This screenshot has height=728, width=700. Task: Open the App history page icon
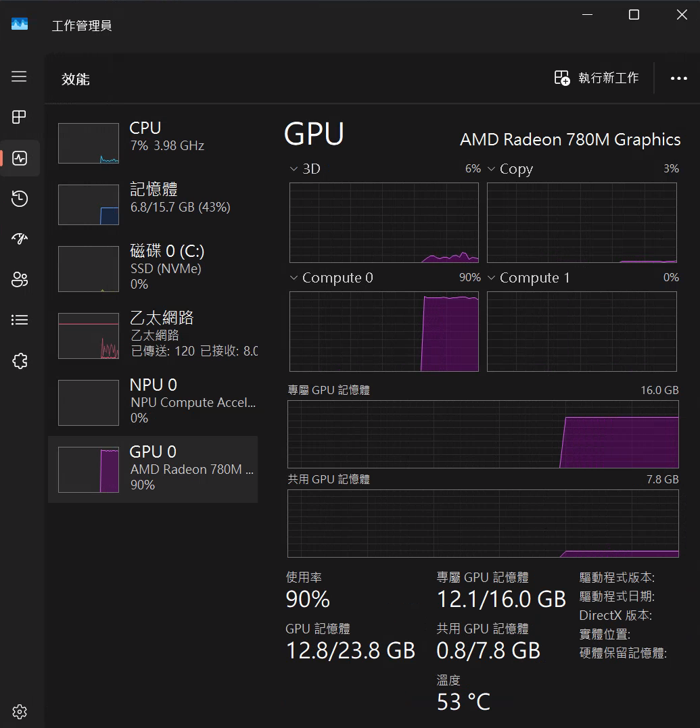(x=20, y=198)
